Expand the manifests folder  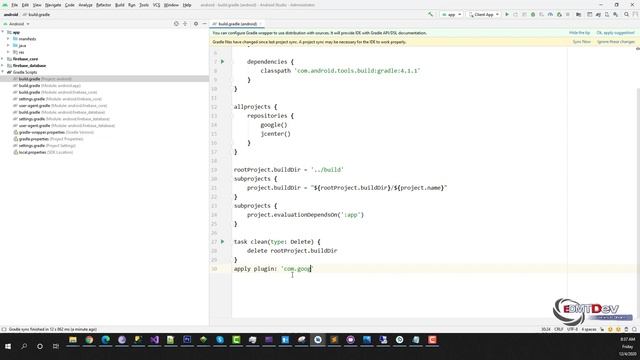(x=8, y=39)
